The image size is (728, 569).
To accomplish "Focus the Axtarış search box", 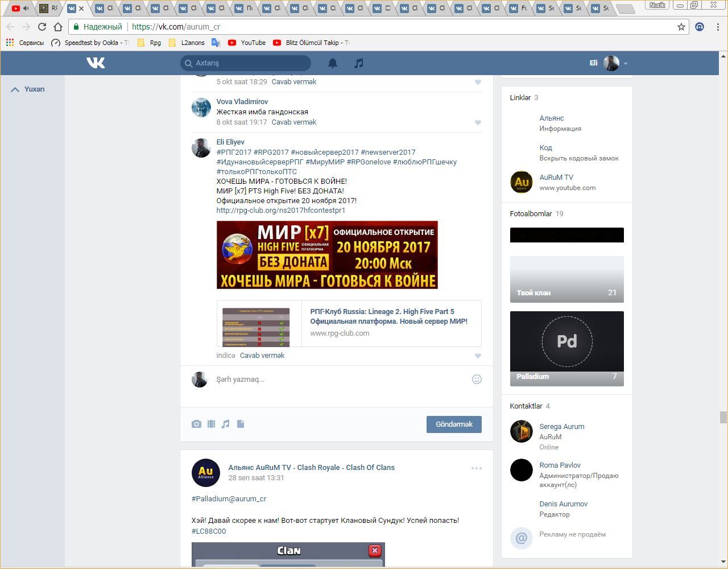I will click(246, 63).
